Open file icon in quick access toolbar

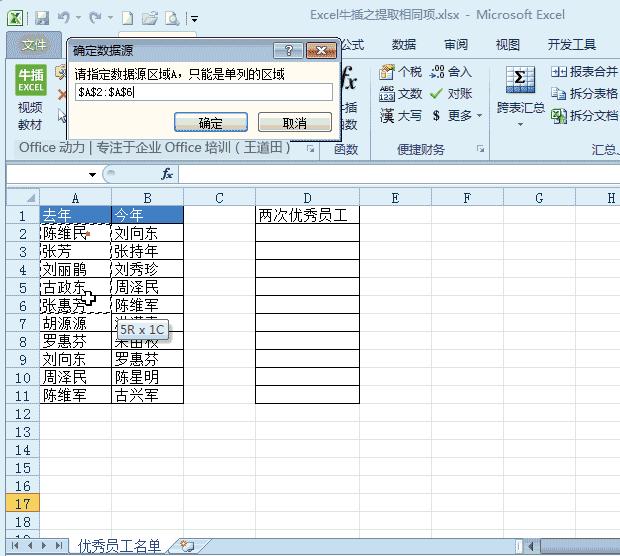pos(149,18)
